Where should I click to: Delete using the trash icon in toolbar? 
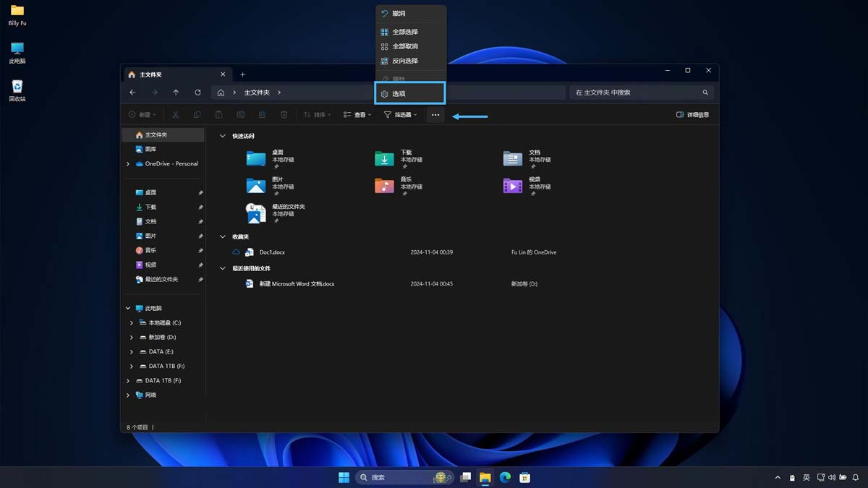(x=284, y=114)
